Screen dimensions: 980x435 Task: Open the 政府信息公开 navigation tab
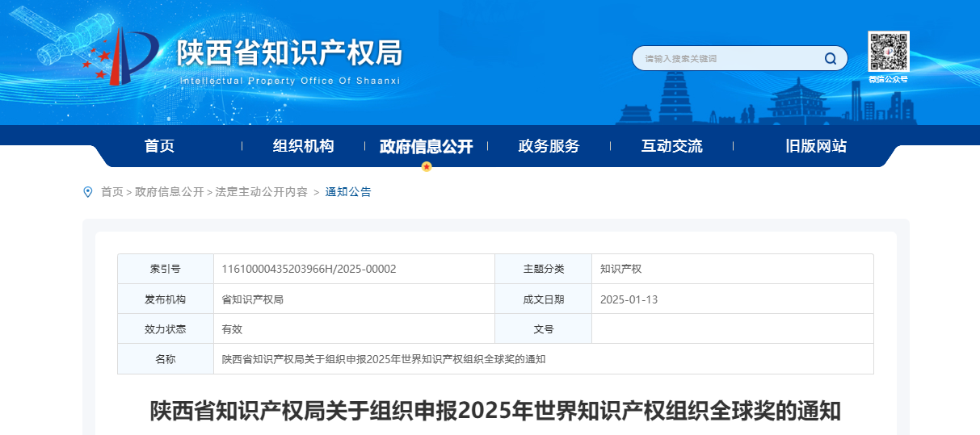coord(426,146)
